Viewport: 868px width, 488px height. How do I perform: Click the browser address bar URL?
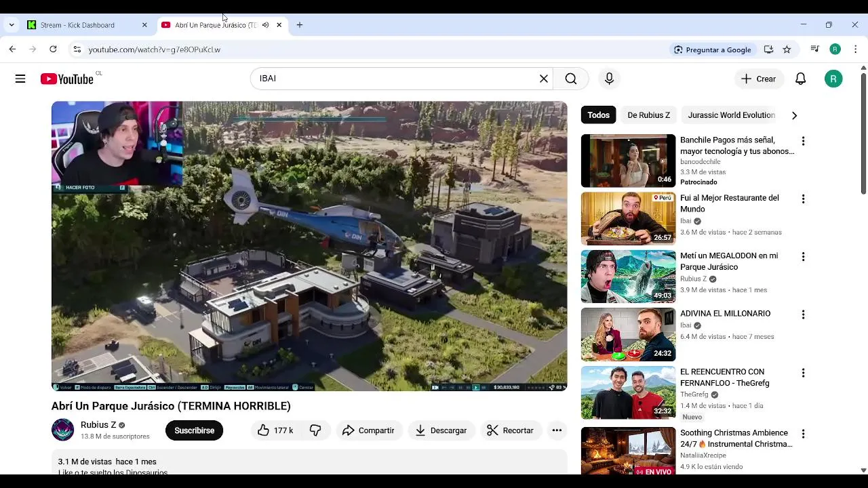point(155,49)
